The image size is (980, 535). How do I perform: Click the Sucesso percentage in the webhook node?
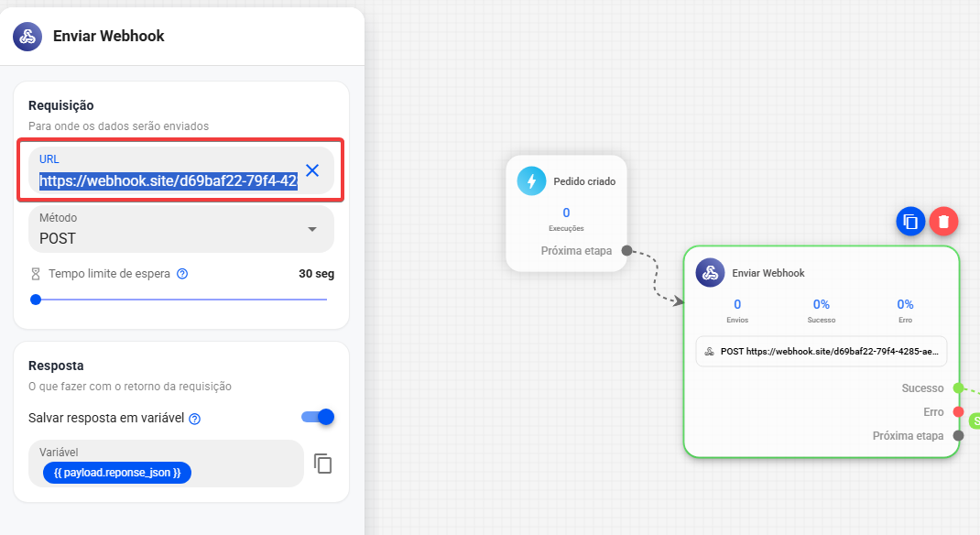[x=822, y=304]
